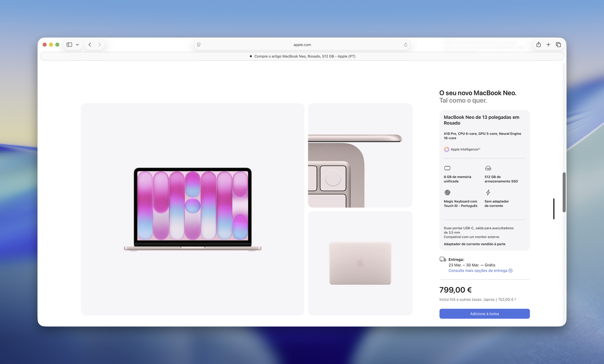Select the closed pink MacBook lid image
Viewport: 604px width, 364px height.
click(x=360, y=262)
